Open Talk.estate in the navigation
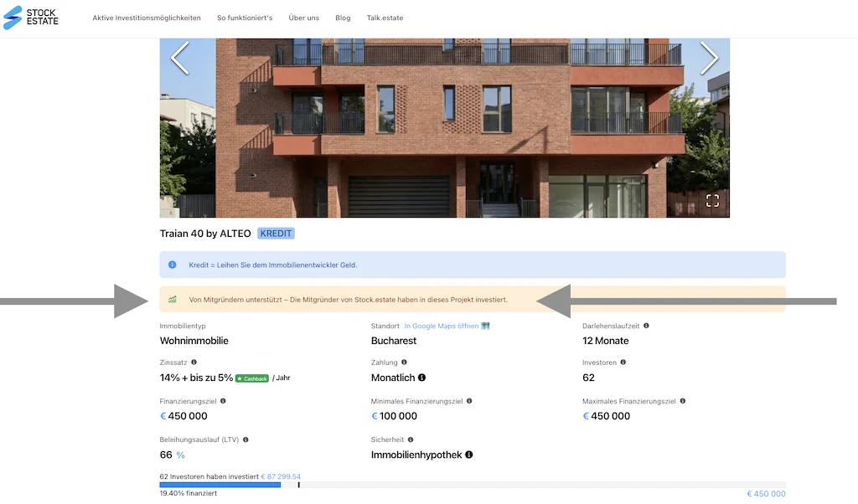Image resolution: width=858 pixels, height=504 pixels. [385, 18]
